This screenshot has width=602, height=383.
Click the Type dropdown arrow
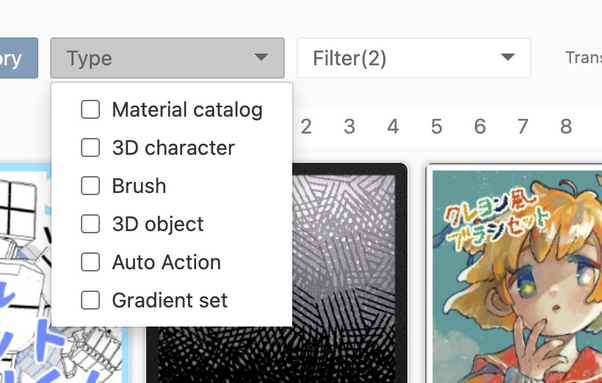tap(261, 57)
